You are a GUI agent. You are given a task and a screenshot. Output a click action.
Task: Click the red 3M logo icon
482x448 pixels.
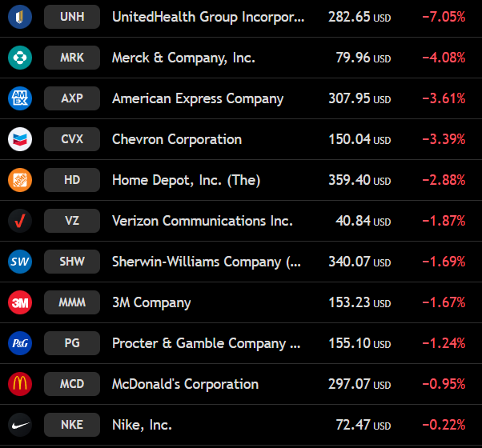[20, 302]
